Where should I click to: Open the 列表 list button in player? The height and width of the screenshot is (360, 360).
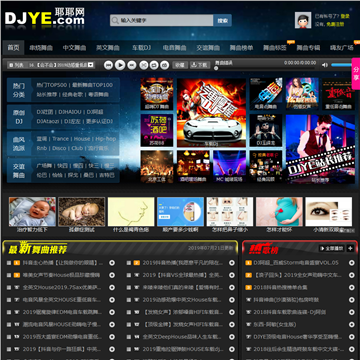click(x=16, y=65)
